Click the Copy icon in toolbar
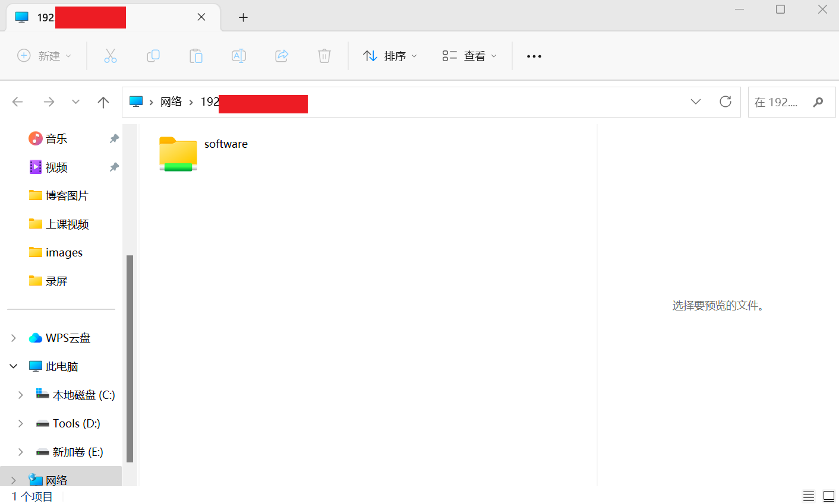The image size is (839, 504). pyautogui.click(x=153, y=56)
